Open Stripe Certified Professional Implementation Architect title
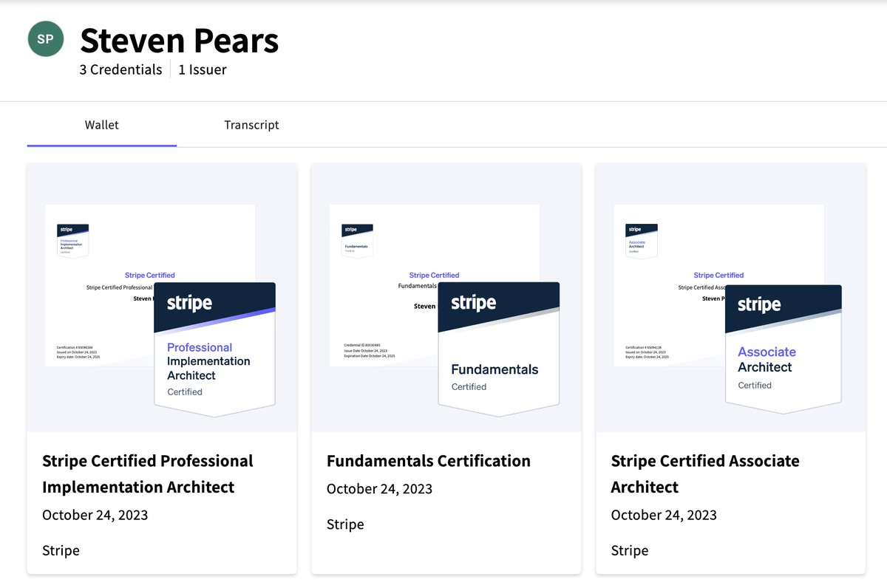Viewport: 887px width, 588px height. pos(148,474)
